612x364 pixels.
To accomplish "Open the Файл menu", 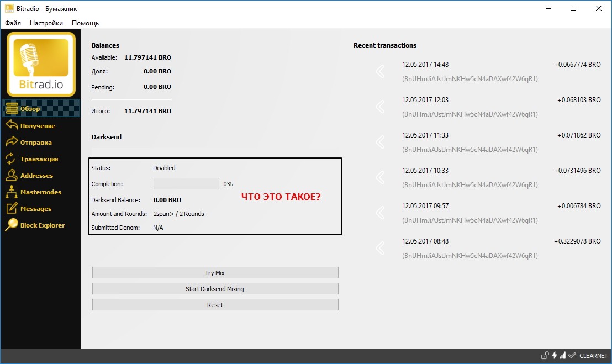I will click(x=13, y=23).
